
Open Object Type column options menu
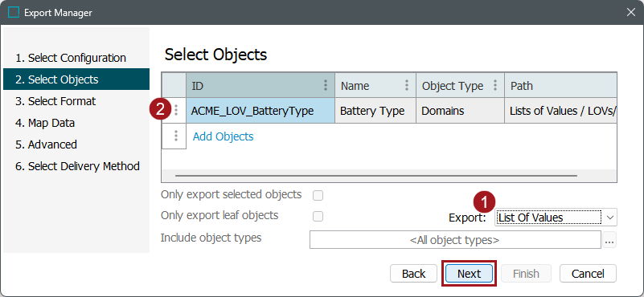click(x=495, y=86)
